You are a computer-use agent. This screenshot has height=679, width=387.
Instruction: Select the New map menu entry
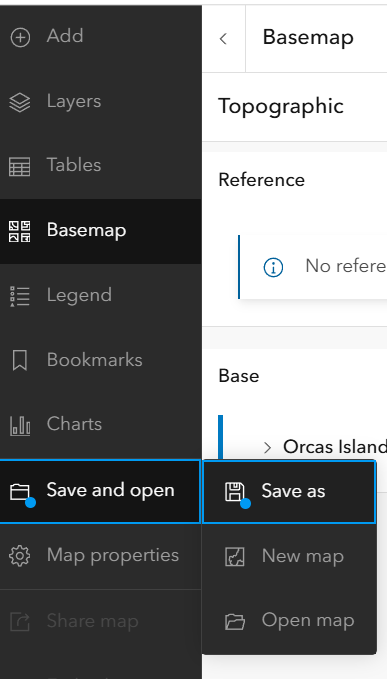289,556
